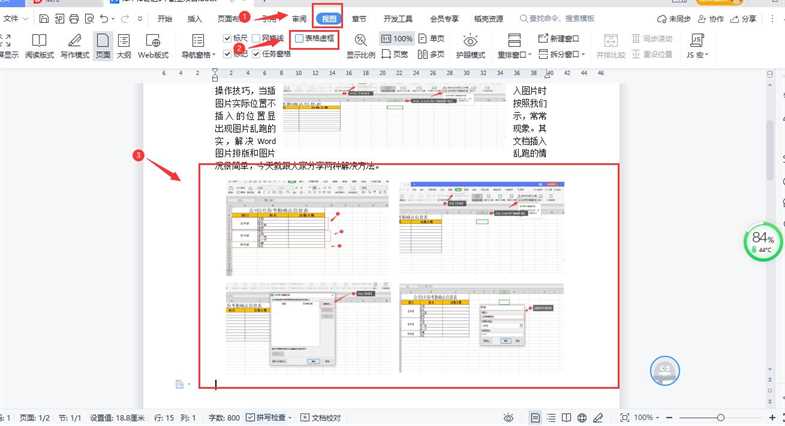Open the 章节 chapter tab
This screenshot has height=426, width=785.
[359, 18]
